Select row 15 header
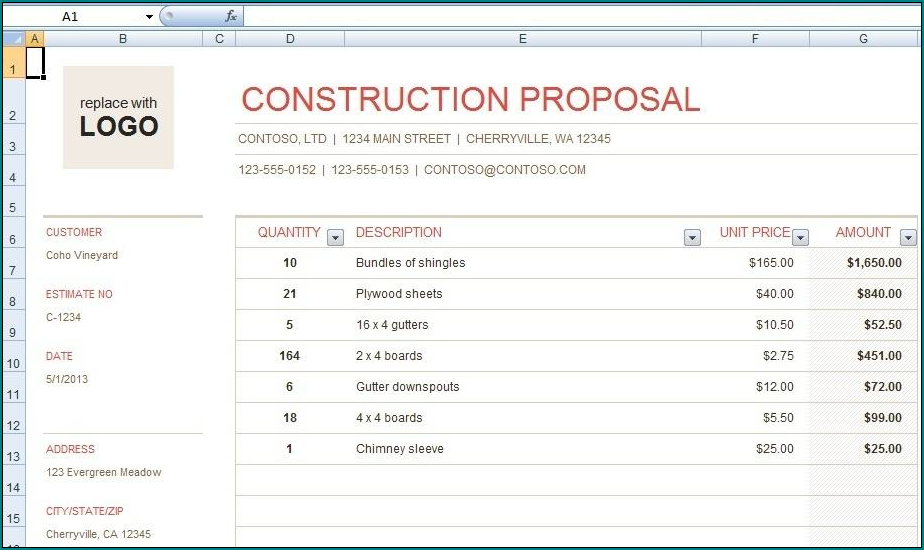 click(x=14, y=512)
